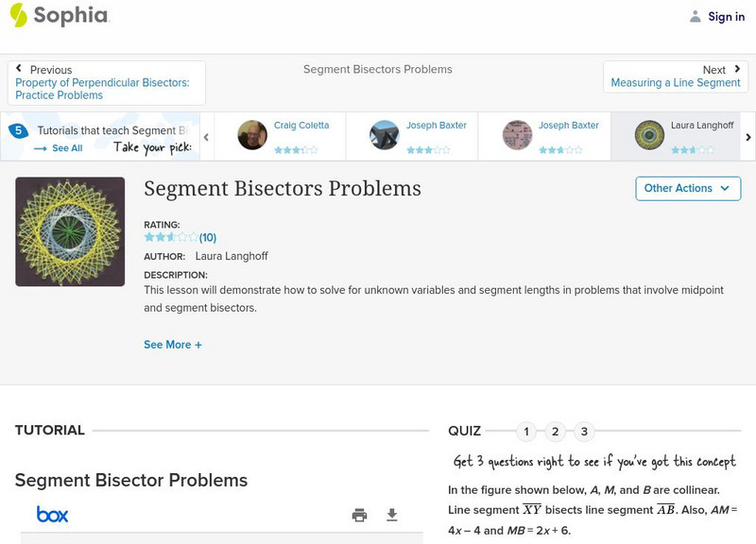Viewport: 756px width, 544px height.
Task: Click the Sign in user icon
Action: pos(696,16)
